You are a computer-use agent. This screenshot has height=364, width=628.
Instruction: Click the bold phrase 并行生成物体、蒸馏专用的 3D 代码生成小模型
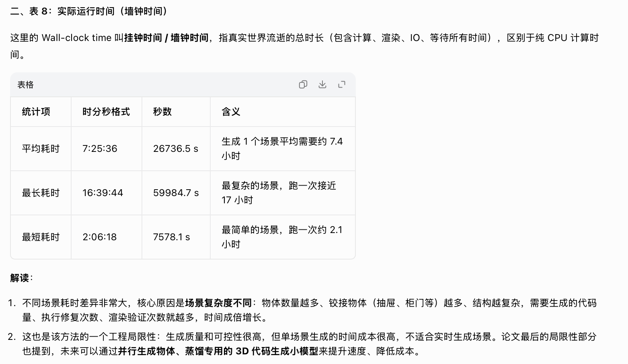(218, 351)
